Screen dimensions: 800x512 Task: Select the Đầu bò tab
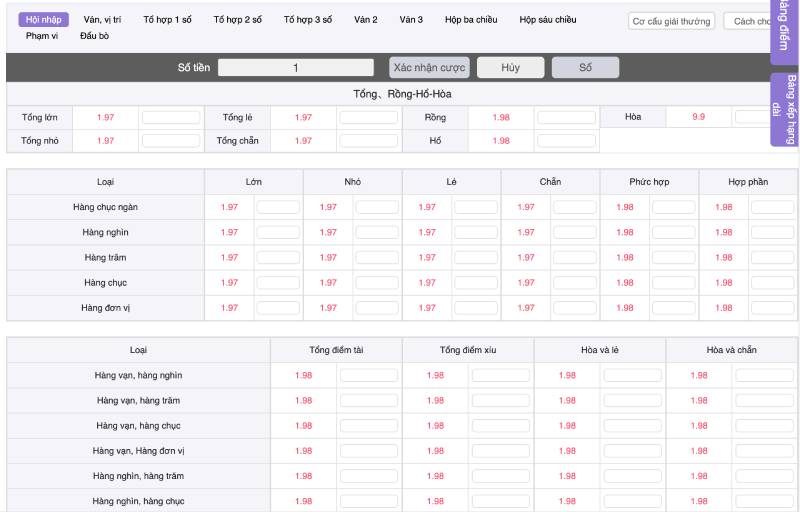point(95,36)
